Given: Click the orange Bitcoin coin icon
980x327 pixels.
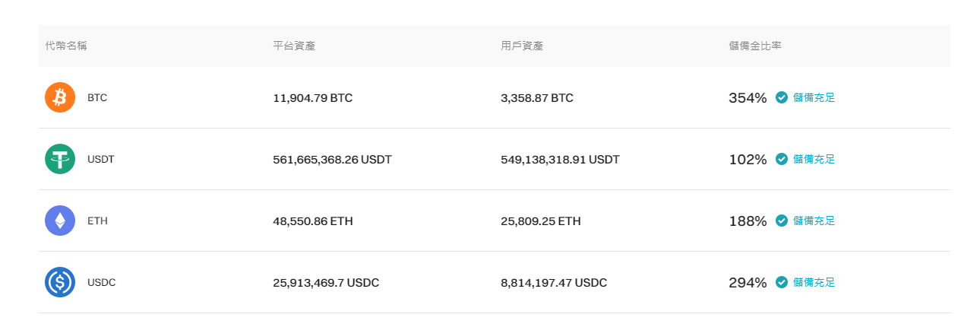Looking at the screenshot, I should 60,97.
